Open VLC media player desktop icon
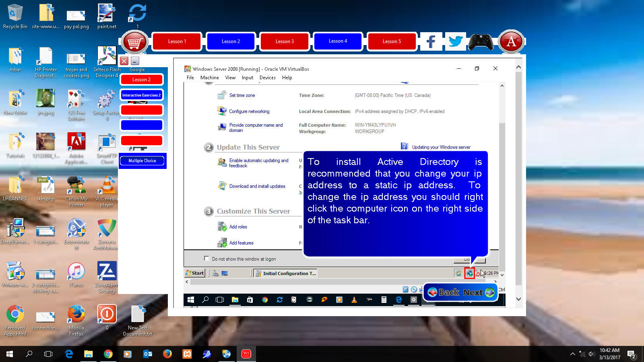The width and height of the screenshot is (644, 362). click(x=107, y=191)
